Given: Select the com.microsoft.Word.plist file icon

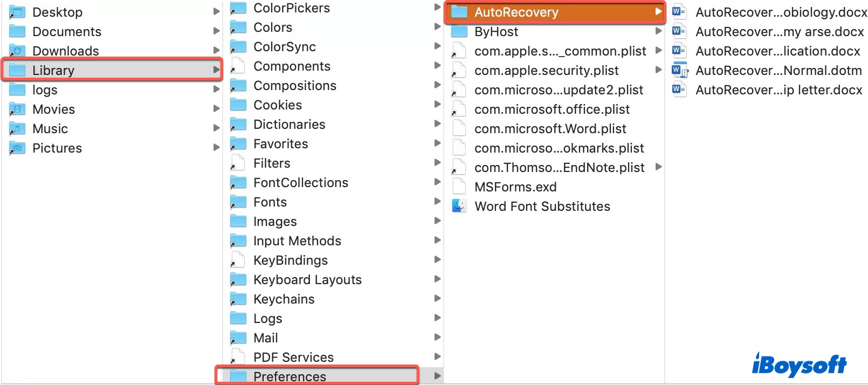Looking at the screenshot, I should click(459, 128).
